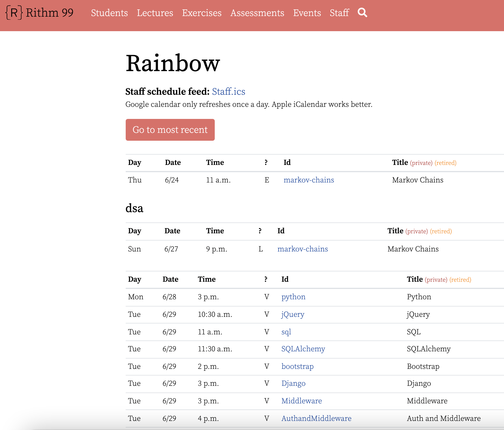504x430 pixels.
Task: Click the 'Mon' day cell
Action: click(x=135, y=297)
